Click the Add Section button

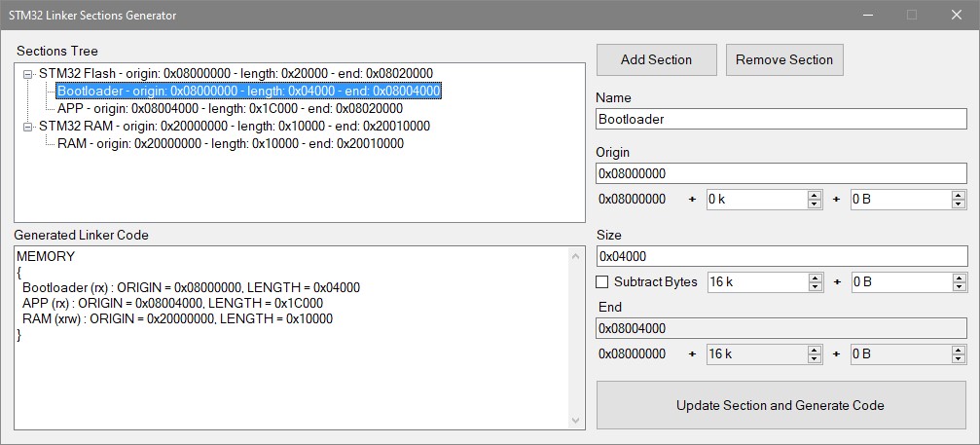(x=656, y=60)
